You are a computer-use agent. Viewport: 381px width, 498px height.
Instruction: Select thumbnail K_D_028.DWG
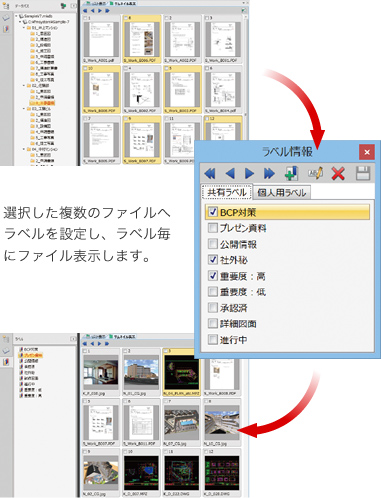coord(222,473)
